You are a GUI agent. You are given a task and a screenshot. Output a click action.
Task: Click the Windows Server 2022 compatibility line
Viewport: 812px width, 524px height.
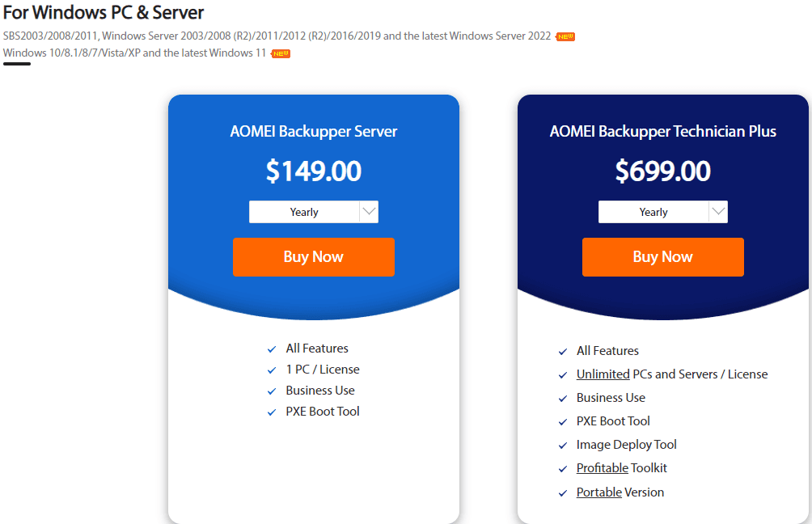click(x=277, y=36)
